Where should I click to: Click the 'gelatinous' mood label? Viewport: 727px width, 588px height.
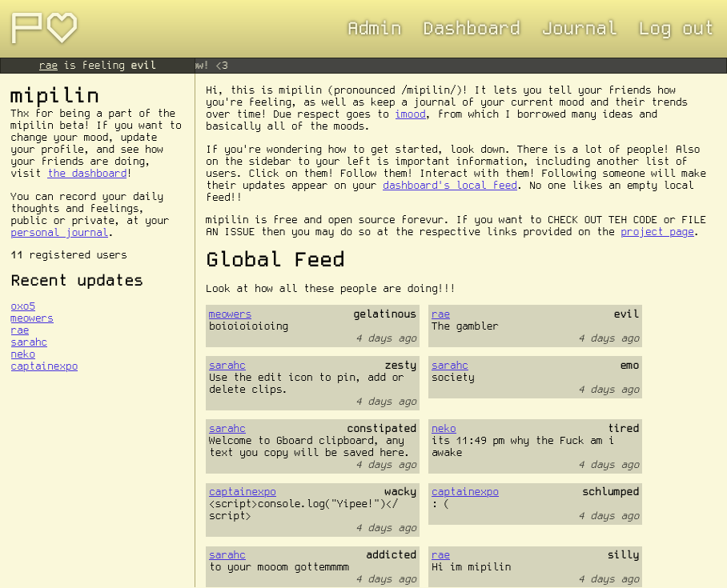[x=385, y=314]
